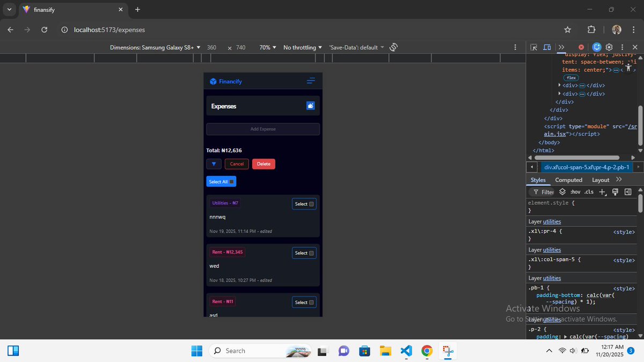Activate the DevTools inspect element picker

pyautogui.click(x=533, y=47)
